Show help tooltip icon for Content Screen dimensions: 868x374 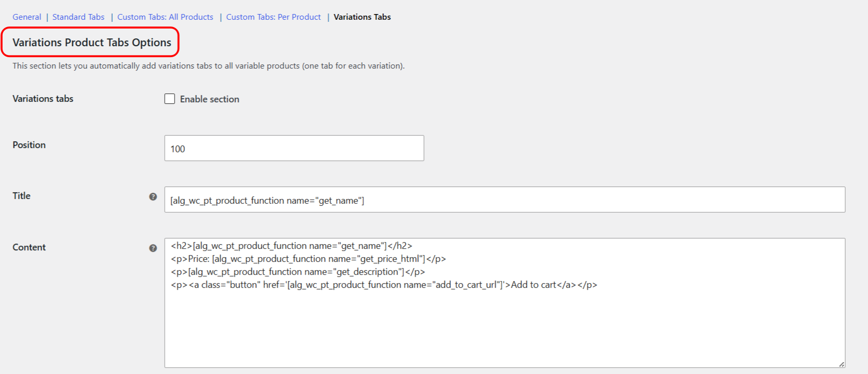coord(153,248)
